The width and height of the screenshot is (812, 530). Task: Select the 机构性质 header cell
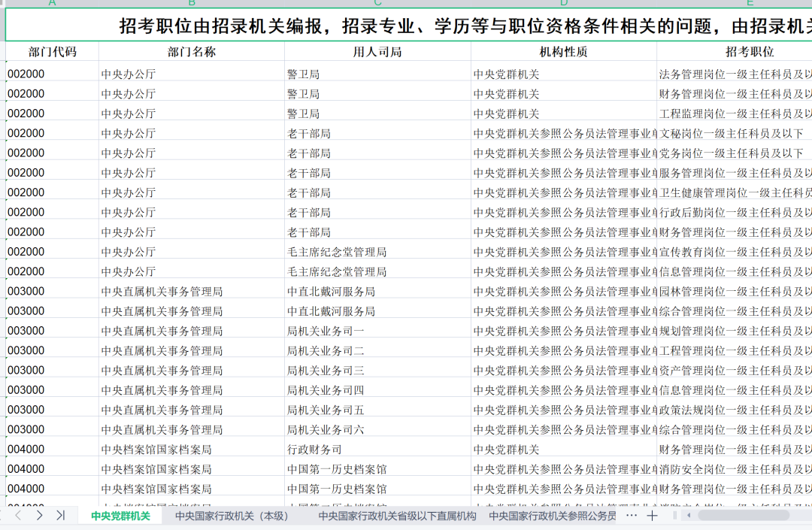pos(564,52)
